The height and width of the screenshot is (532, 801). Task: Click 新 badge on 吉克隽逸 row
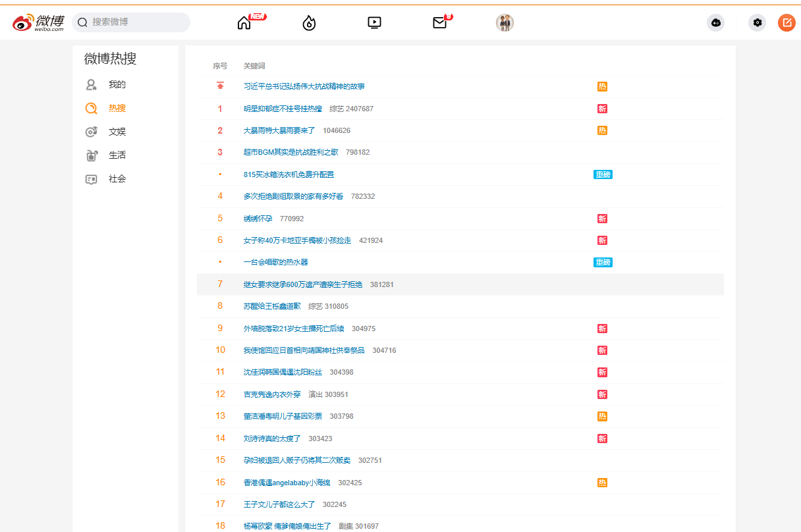tap(602, 394)
